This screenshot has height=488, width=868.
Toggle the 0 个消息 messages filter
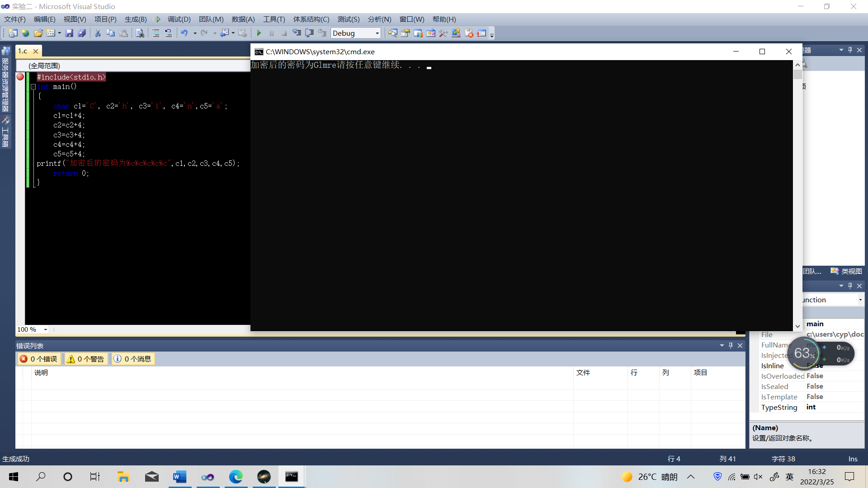click(133, 359)
